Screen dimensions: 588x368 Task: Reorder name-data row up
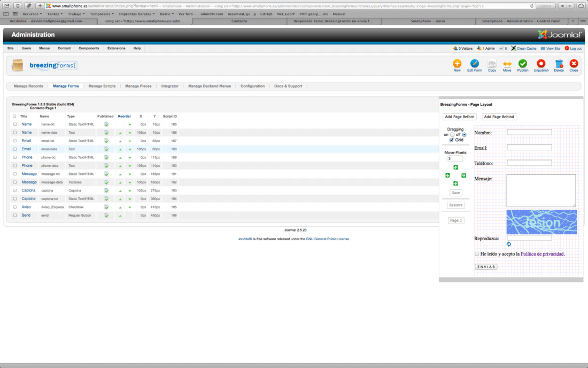(120, 133)
